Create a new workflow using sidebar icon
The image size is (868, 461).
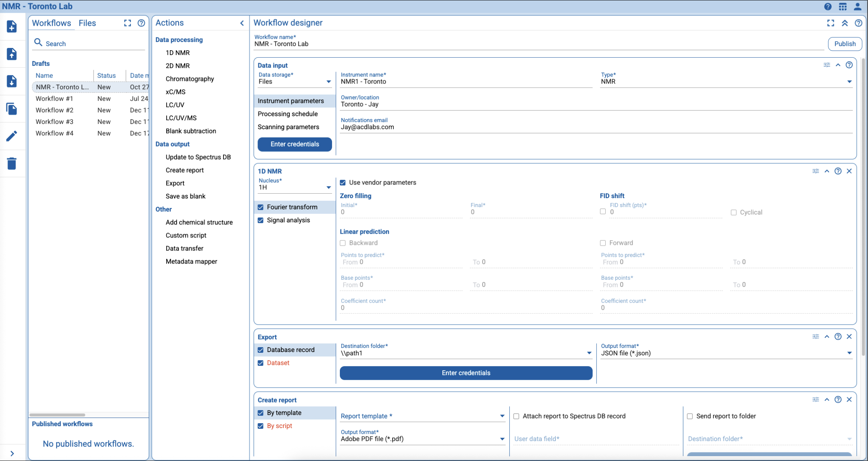[x=12, y=27]
